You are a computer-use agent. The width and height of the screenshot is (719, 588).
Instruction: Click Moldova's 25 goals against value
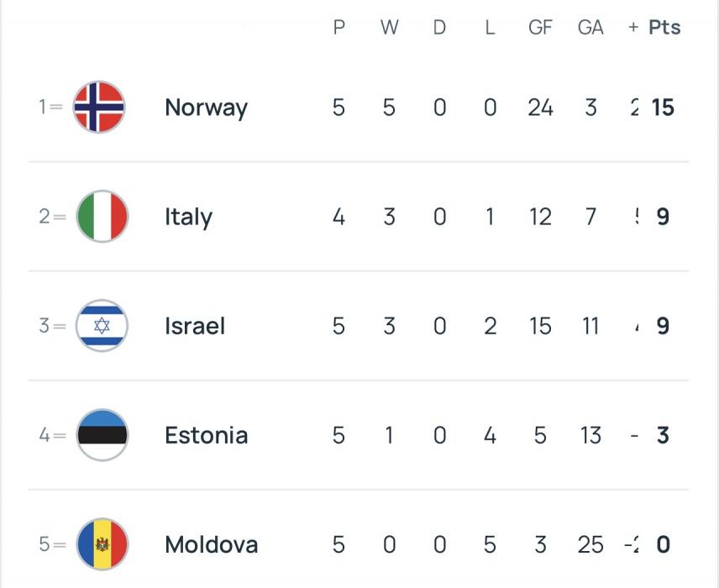(x=590, y=544)
